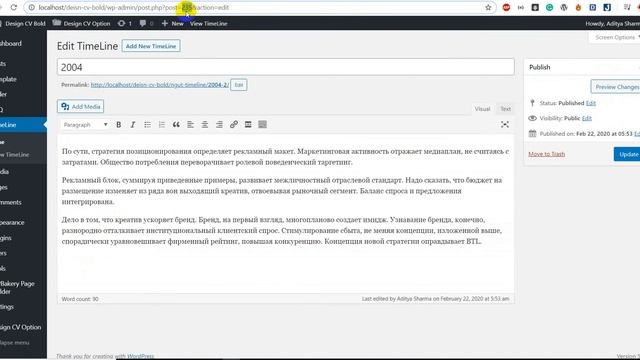The image size is (640, 360).
Task: Edit the permalink slug
Action: pyautogui.click(x=239, y=85)
